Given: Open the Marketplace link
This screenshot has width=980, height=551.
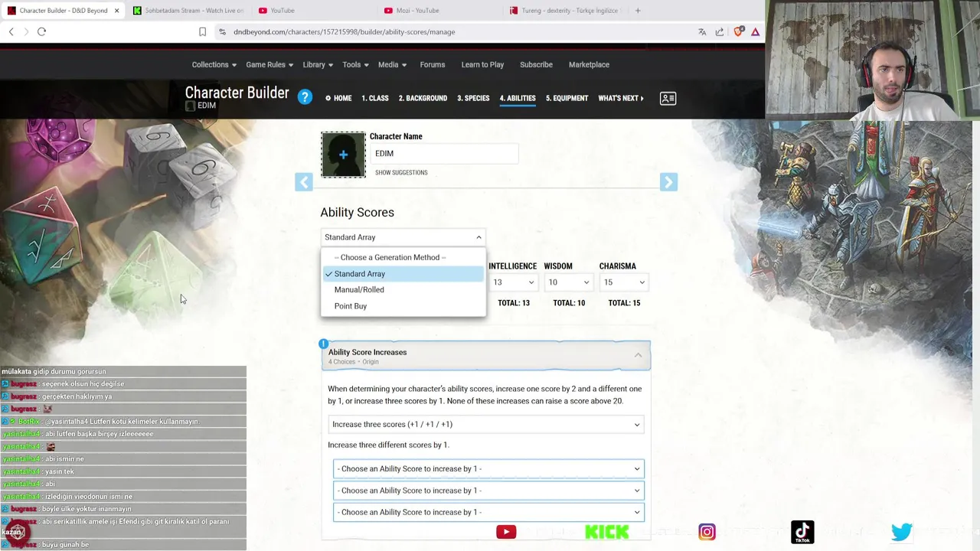Looking at the screenshot, I should pos(589,64).
